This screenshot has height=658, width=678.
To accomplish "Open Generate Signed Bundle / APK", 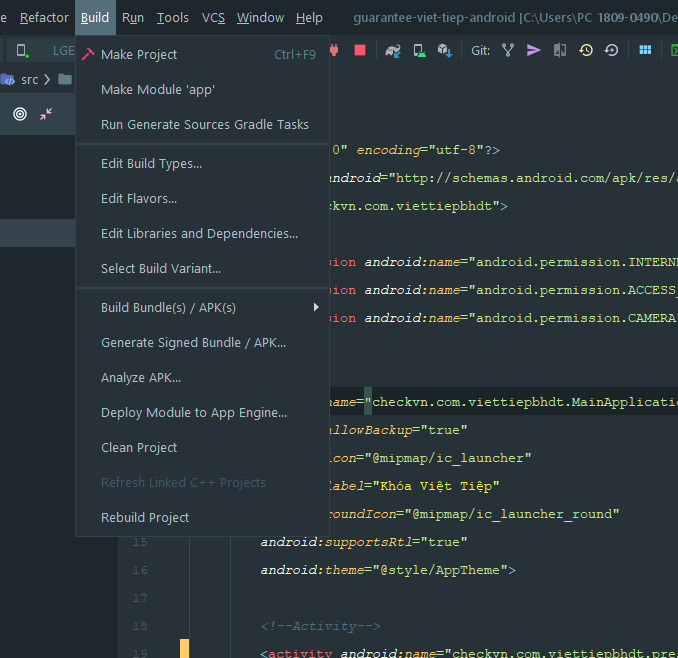I will (193, 343).
